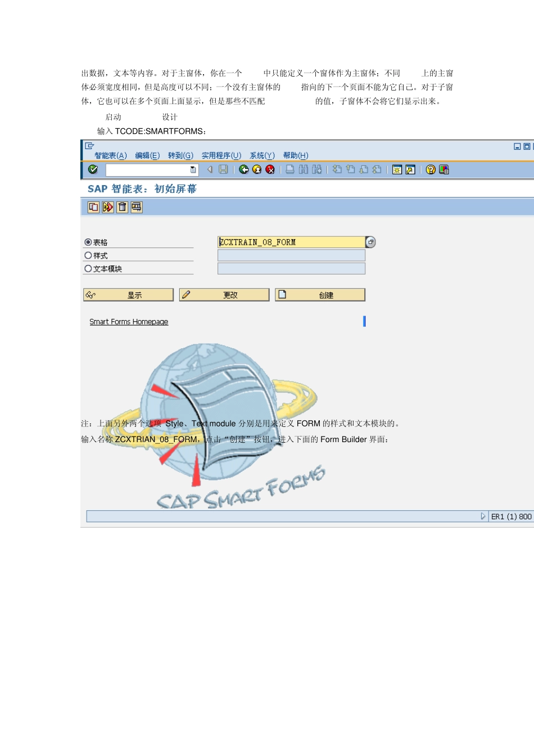Image resolution: width=534 pixels, height=756 pixels.
Task: Click the command field history arrow
Action: pyautogui.click(x=193, y=169)
